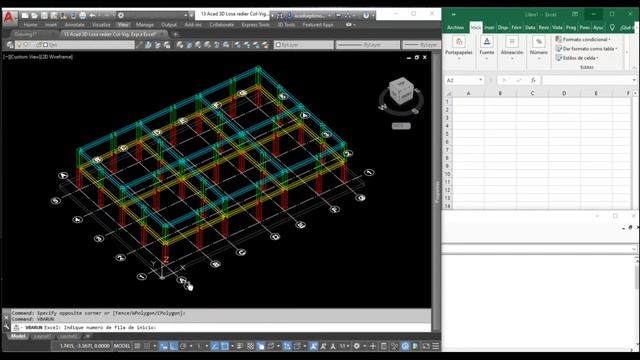Expand the Número group in Excel

[538, 48]
